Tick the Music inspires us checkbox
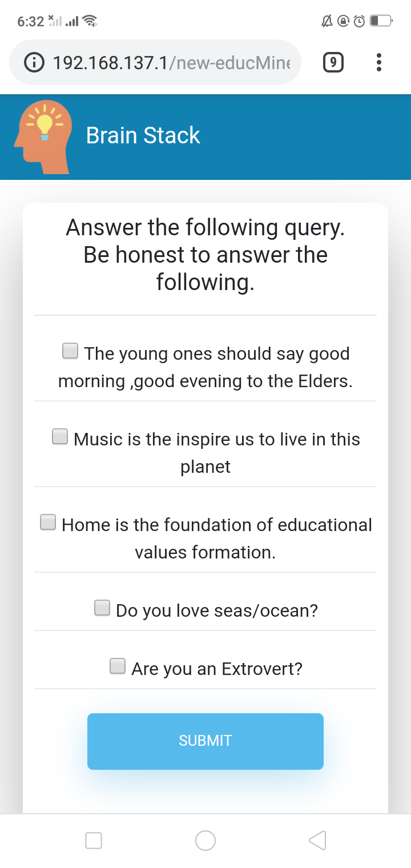This screenshot has height=868, width=411. point(60,437)
